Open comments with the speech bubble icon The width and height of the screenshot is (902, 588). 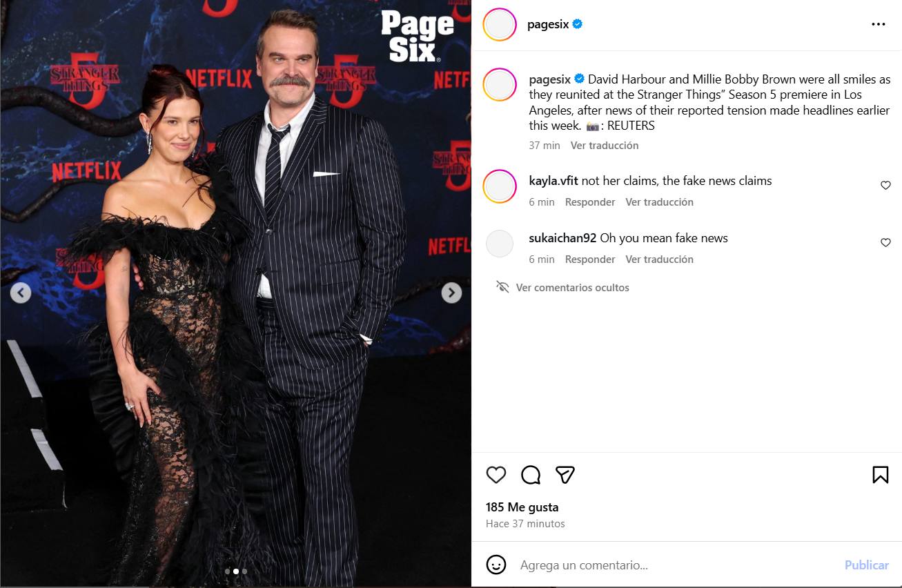(531, 475)
